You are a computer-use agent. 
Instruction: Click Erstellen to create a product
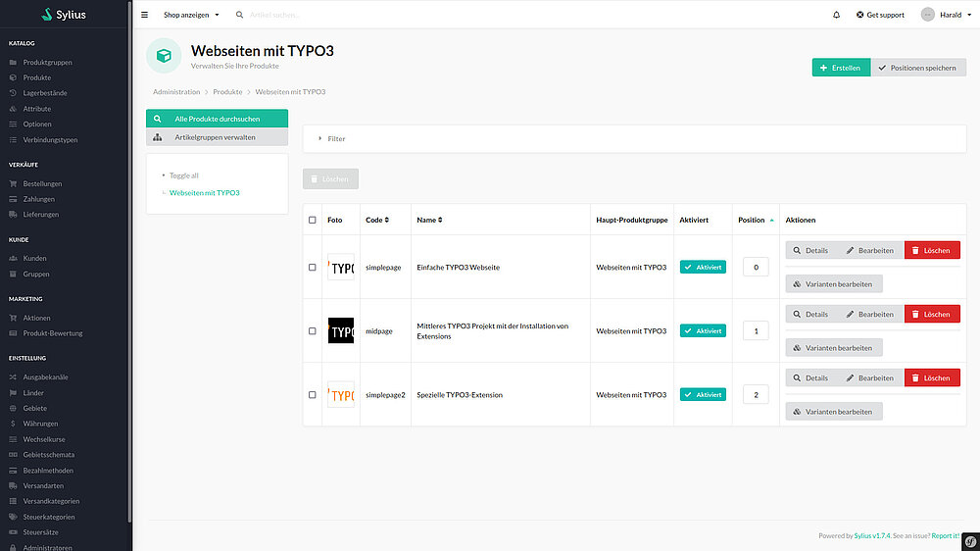point(841,68)
